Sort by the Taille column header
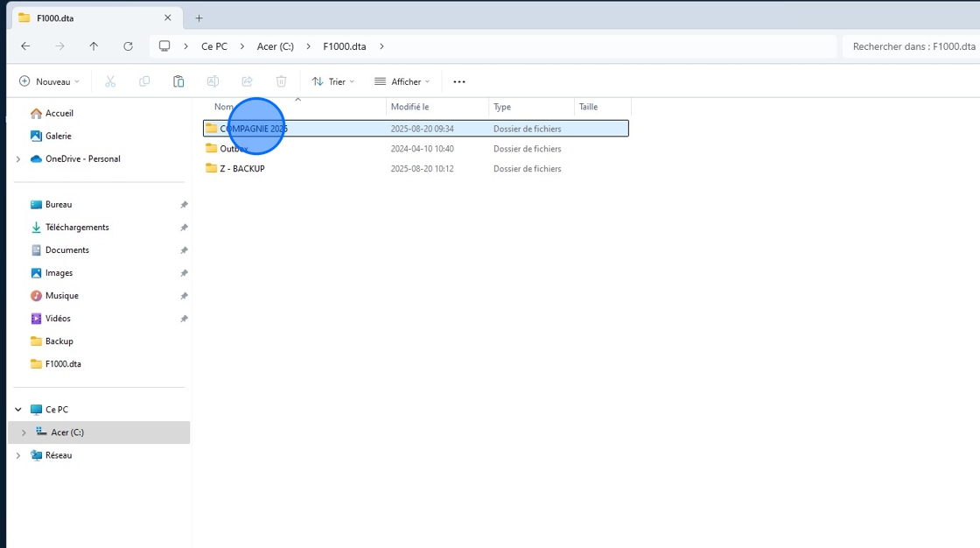Viewport: 980px width, 548px height. 603,107
